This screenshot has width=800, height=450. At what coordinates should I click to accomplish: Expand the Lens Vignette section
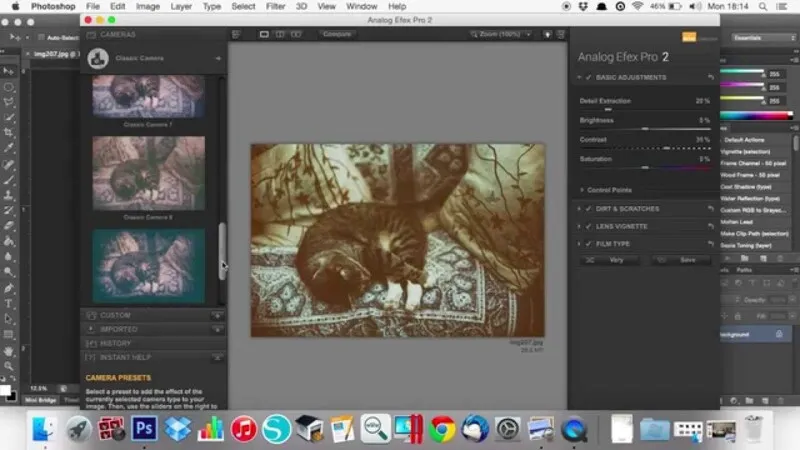point(579,226)
